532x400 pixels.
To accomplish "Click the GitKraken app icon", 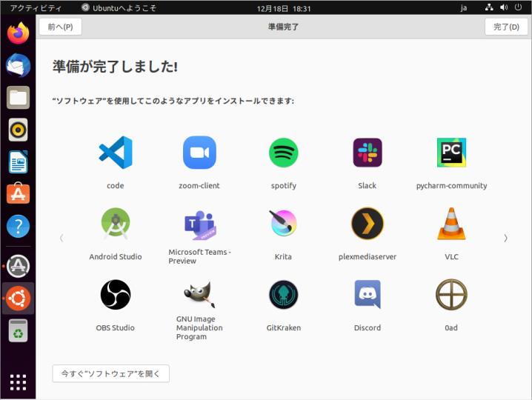I will pos(284,295).
